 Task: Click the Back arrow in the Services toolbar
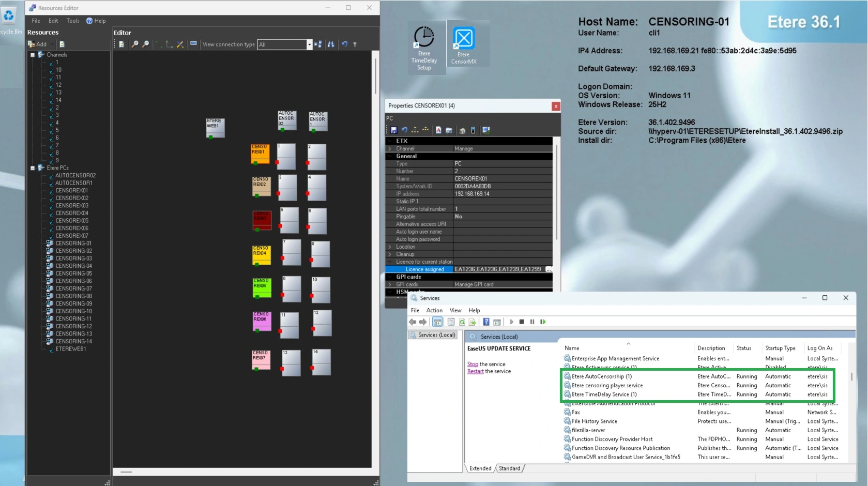click(x=413, y=322)
